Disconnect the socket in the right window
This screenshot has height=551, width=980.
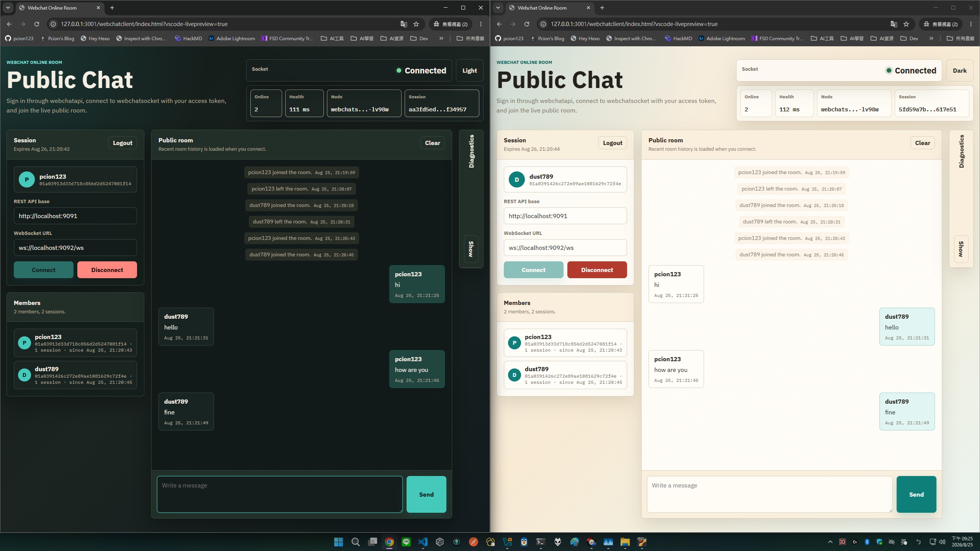(x=597, y=270)
